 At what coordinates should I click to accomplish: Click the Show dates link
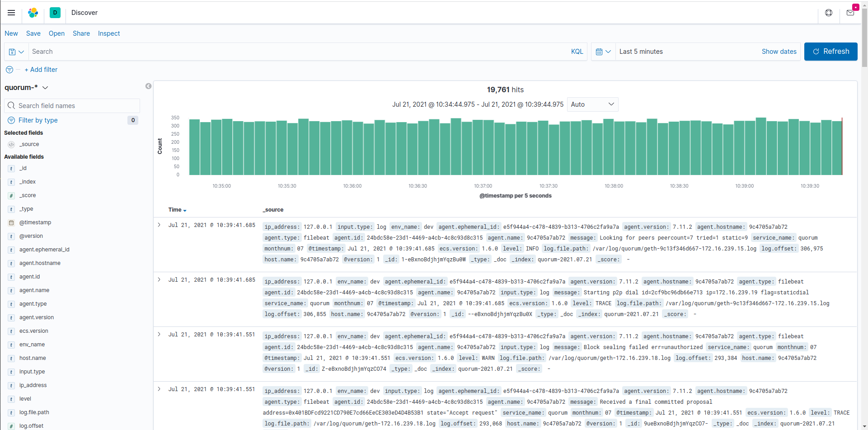(x=779, y=52)
